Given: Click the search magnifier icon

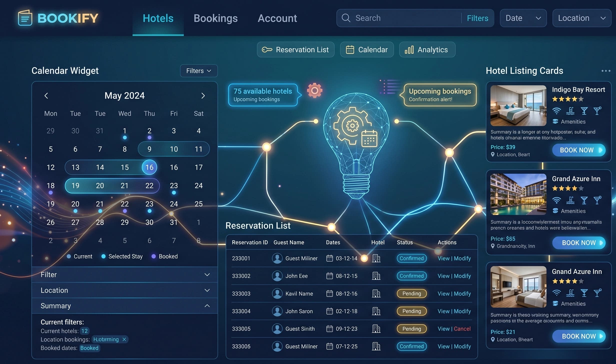Looking at the screenshot, I should (346, 18).
